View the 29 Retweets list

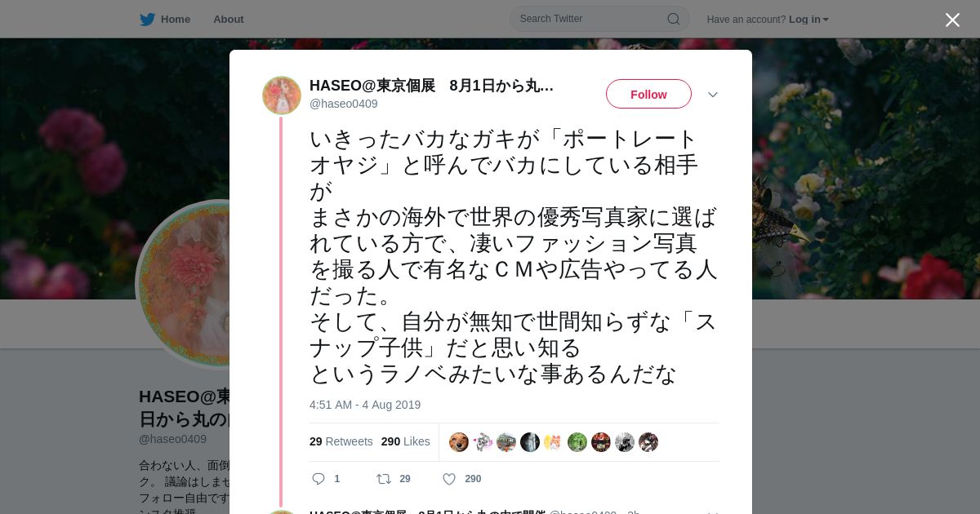[341, 441]
